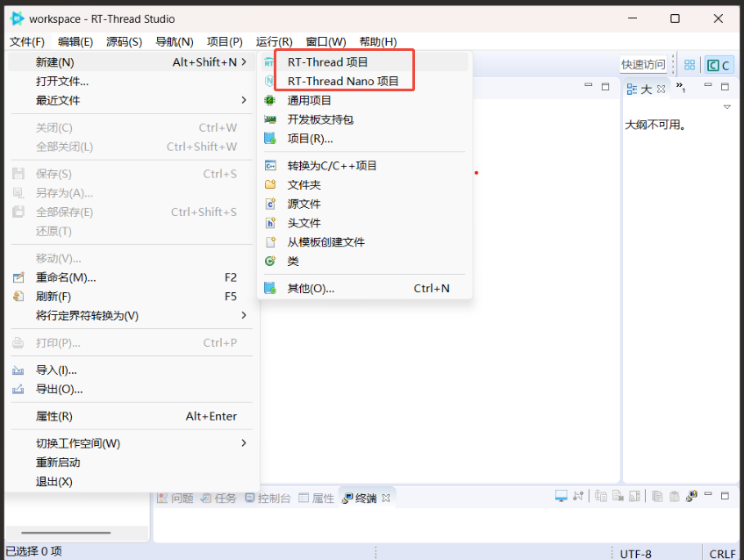Open new terminal via monitor icon
Image resolution: width=744 pixels, height=560 pixels.
point(562,497)
